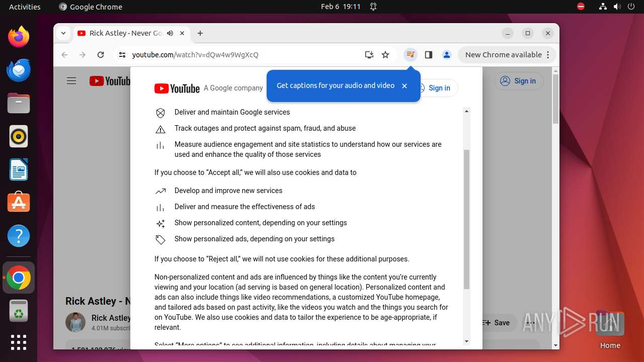Image resolution: width=644 pixels, height=362 pixels.
Task: Show Applications grid in dock
Action: pos(19,342)
